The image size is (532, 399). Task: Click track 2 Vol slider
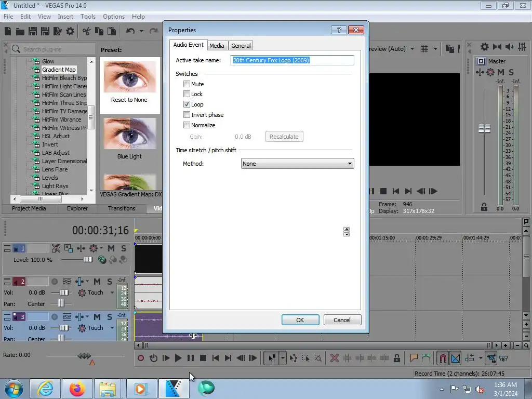pos(64,292)
